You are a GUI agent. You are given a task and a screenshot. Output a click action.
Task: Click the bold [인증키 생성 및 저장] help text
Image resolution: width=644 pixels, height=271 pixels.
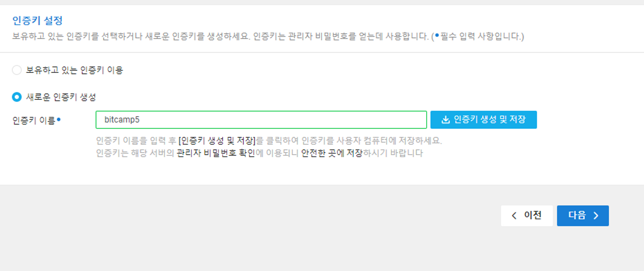click(217, 141)
